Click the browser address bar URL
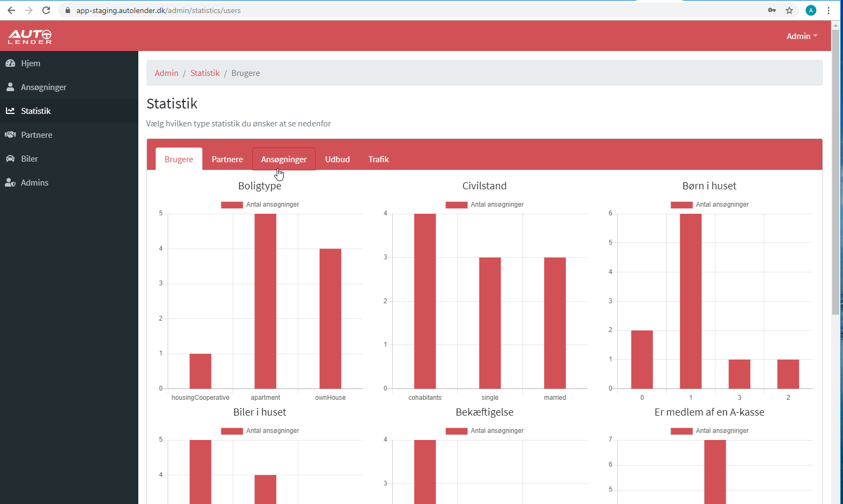 click(x=158, y=10)
